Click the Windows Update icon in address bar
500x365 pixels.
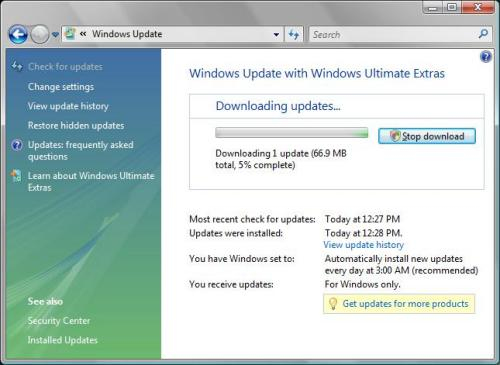(70, 34)
